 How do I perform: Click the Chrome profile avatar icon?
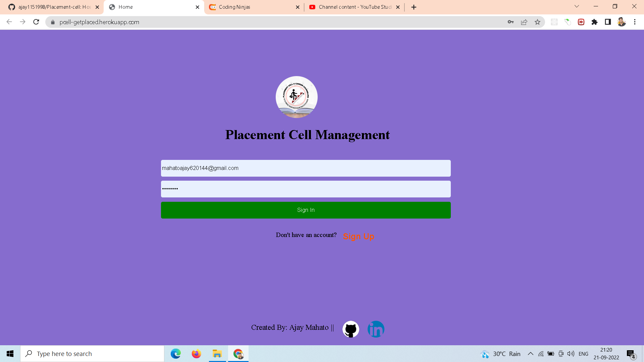click(622, 22)
